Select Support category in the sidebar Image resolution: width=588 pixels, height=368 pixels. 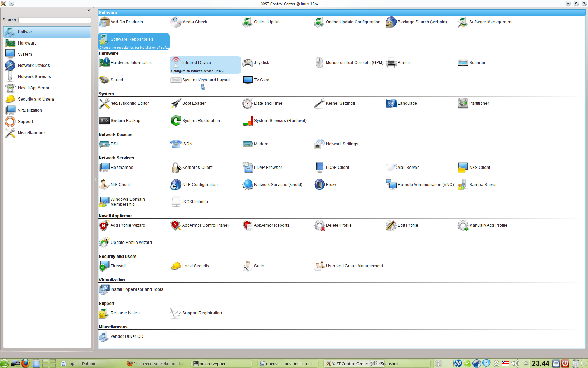pyautogui.click(x=47, y=122)
